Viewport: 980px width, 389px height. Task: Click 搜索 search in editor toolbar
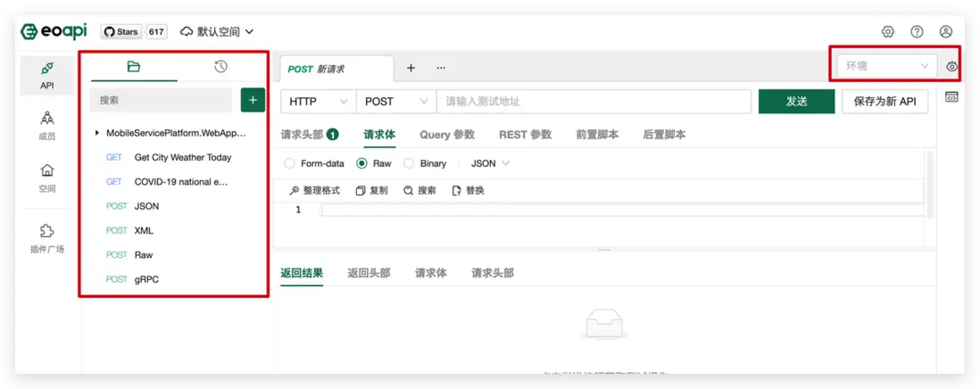[x=420, y=190]
